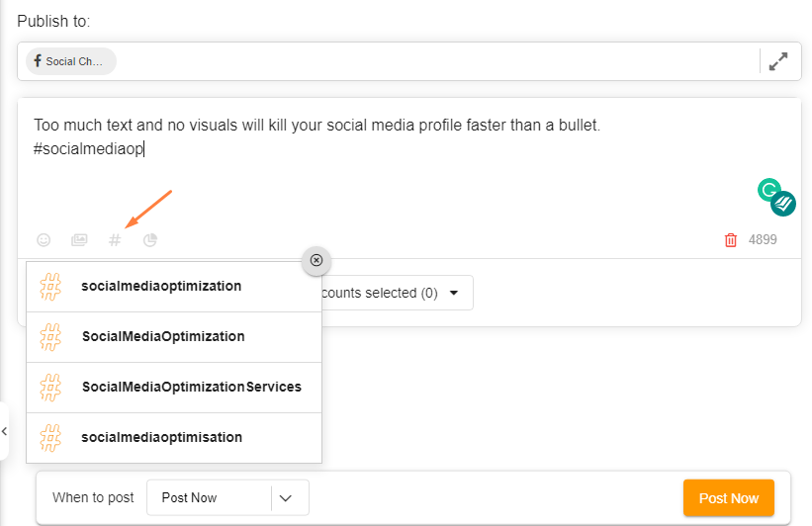
Task: Click the orange Post Now button
Action: coord(729,498)
